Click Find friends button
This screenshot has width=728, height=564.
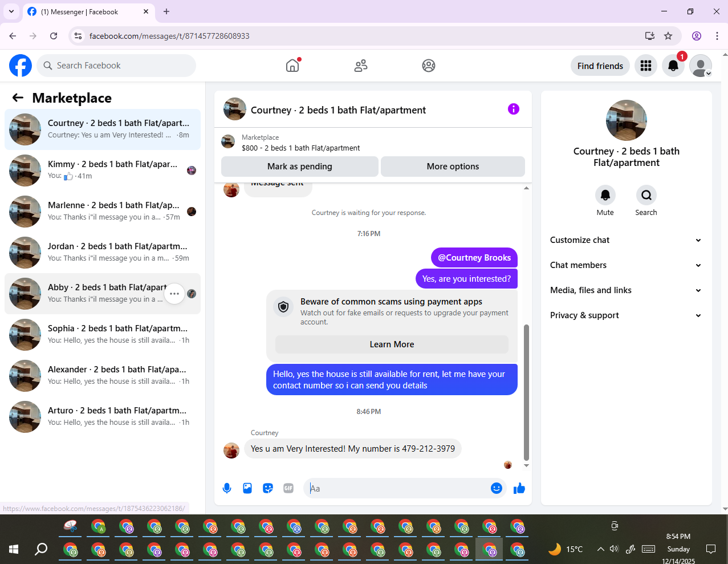click(x=600, y=66)
